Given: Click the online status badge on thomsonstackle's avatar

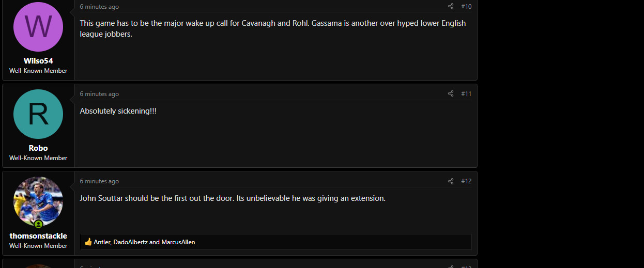Looking at the screenshot, I should click(38, 224).
